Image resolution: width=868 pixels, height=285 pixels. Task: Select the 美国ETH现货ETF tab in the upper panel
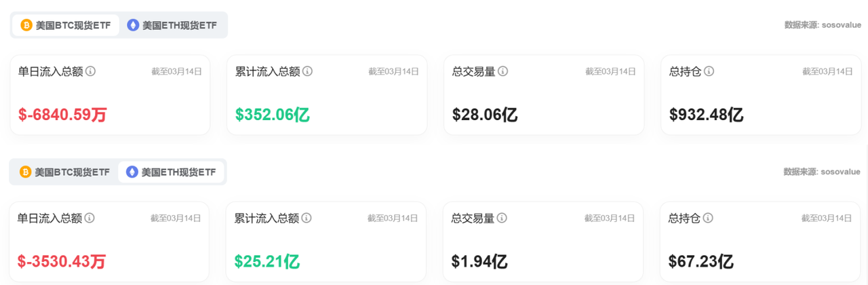coord(172,25)
